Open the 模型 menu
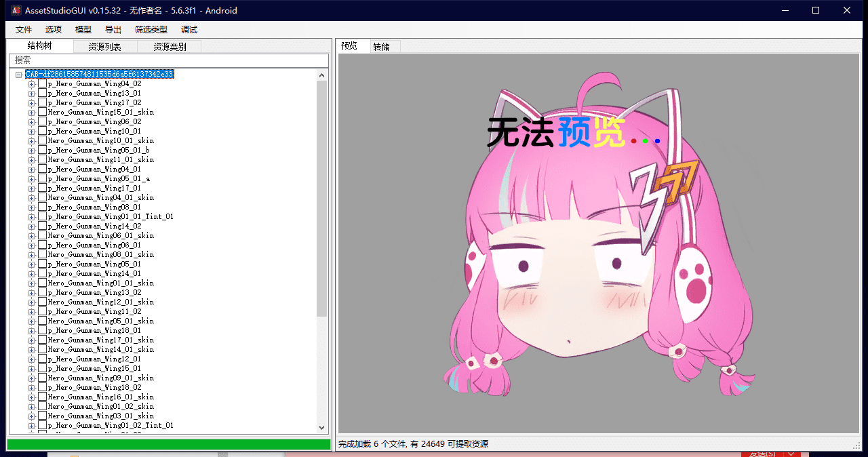 [83, 30]
